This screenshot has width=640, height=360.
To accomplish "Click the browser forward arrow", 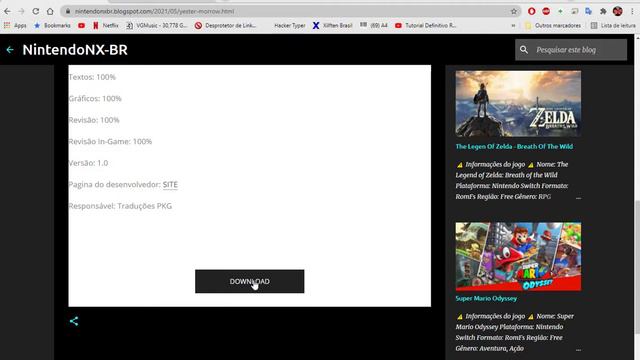I will pos(21,11).
